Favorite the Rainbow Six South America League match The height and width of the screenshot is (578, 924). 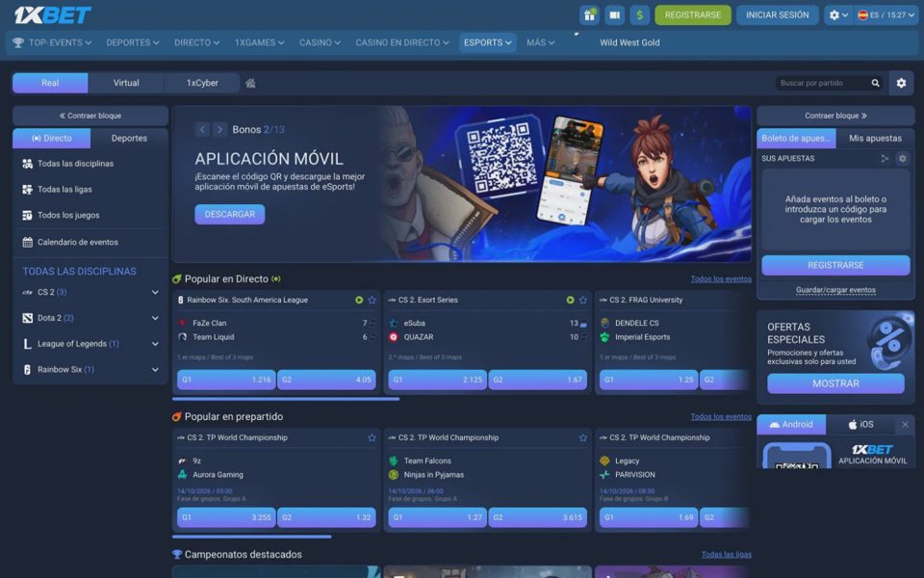(372, 301)
